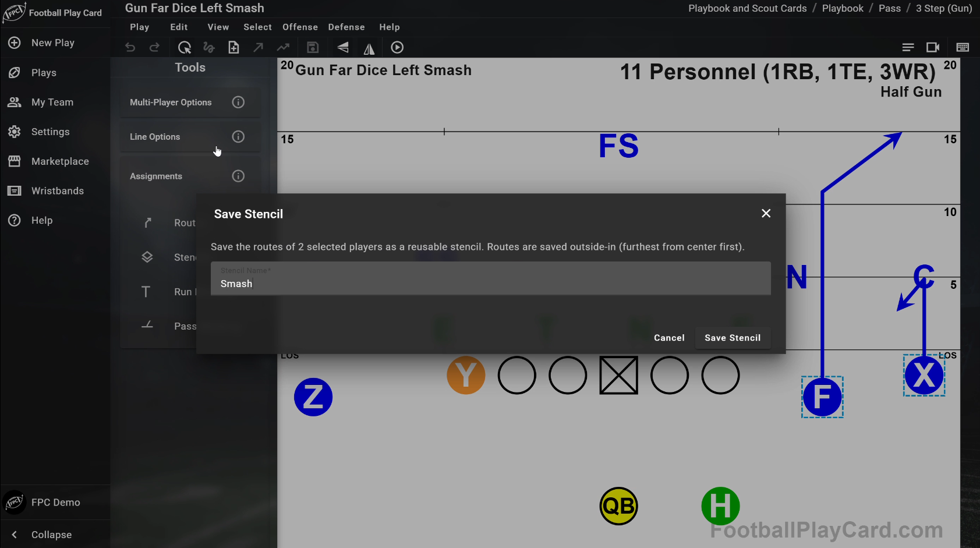980x548 pixels.
Task: Open the Defense menu
Action: coord(346,27)
